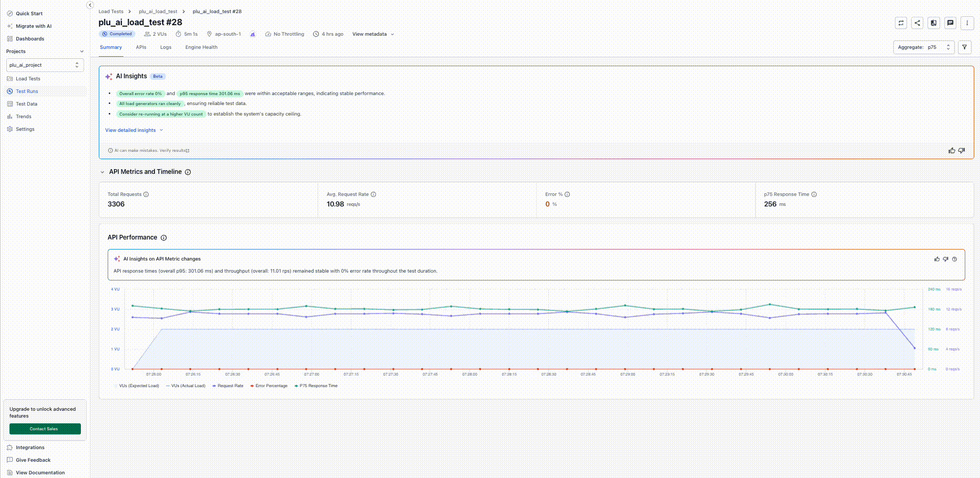
Task: Go to Load Tests in sidebar
Action: click(x=28, y=79)
